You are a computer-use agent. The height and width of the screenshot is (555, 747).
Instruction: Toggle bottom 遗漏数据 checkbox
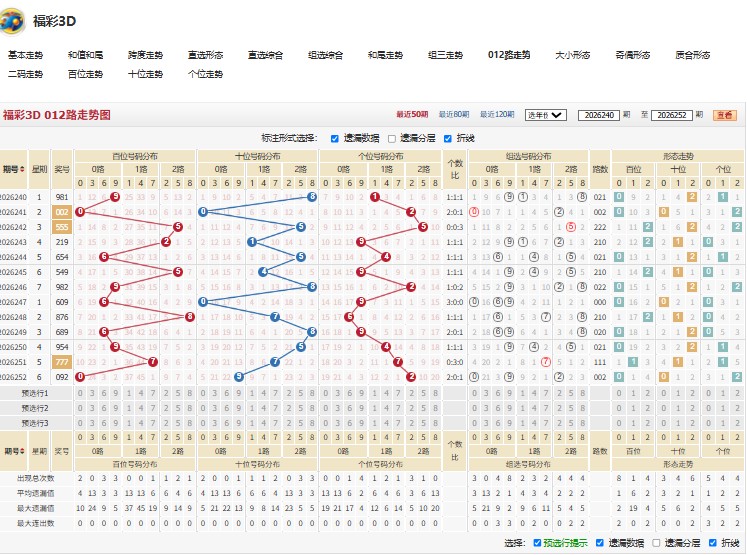pos(600,543)
